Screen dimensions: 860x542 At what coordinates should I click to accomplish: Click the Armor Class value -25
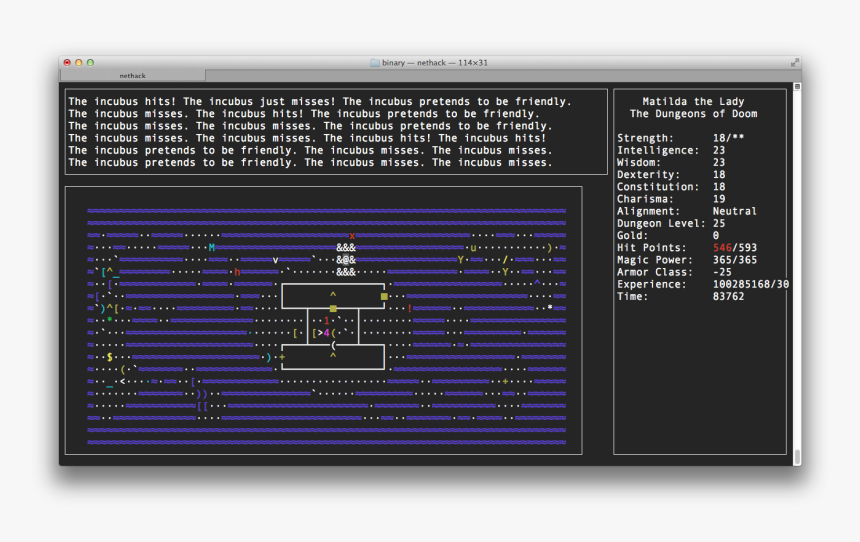point(722,272)
